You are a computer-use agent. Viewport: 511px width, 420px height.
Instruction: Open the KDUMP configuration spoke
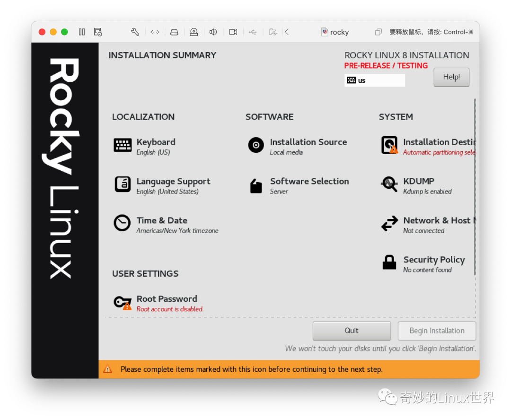click(419, 185)
